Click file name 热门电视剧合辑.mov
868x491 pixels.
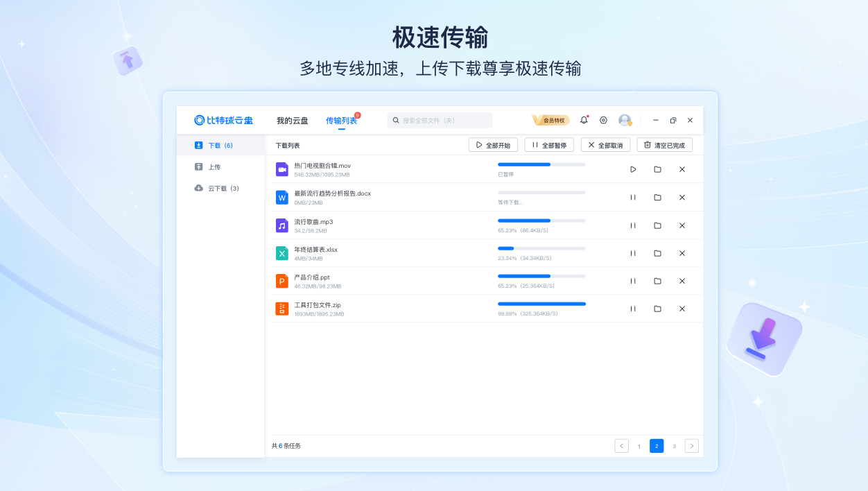tap(322, 166)
